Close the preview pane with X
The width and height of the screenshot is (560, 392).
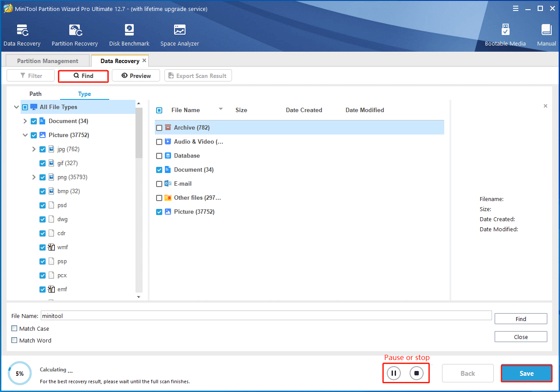tap(546, 106)
